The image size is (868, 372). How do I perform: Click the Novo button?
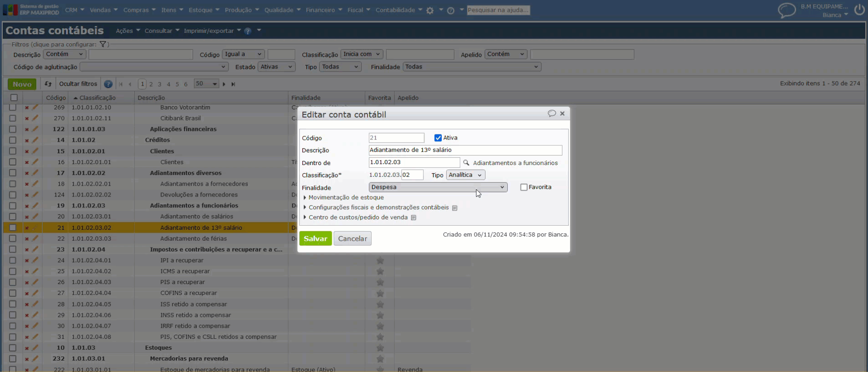point(22,84)
